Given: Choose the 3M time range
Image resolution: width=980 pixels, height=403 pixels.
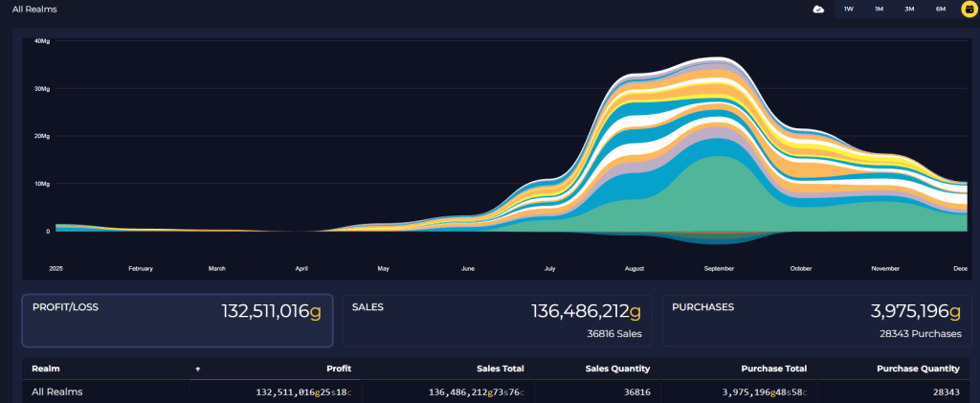Looking at the screenshot, I should pyautogui.click(x=909, y=9).
